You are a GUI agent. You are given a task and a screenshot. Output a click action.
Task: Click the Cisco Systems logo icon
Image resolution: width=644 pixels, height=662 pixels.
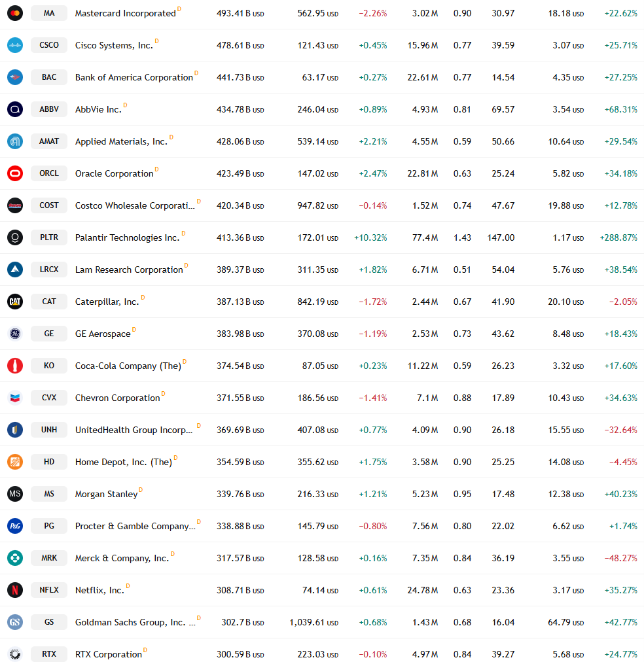(15, 45)
